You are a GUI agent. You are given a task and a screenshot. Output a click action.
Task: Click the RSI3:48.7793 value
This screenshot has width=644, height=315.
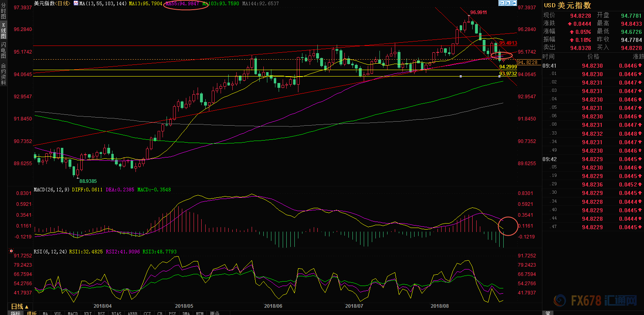pyautogui.click(x=160, y=251)
